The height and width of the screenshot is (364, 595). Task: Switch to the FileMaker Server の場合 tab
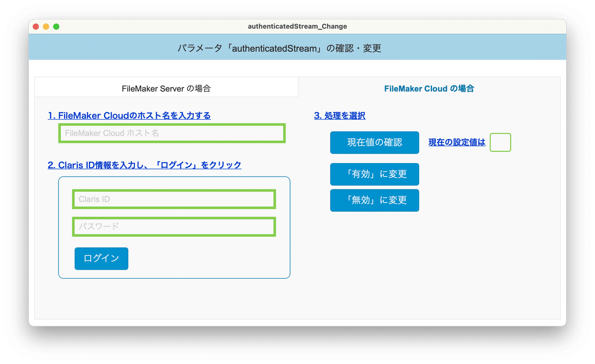[166, 87]
